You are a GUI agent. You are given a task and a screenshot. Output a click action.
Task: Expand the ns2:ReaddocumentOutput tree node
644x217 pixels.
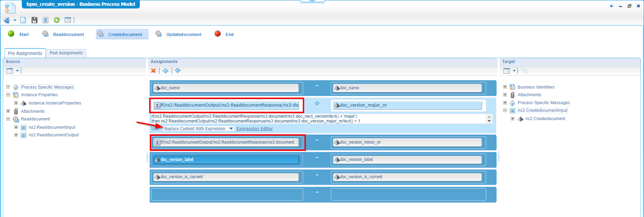point(16,135)
